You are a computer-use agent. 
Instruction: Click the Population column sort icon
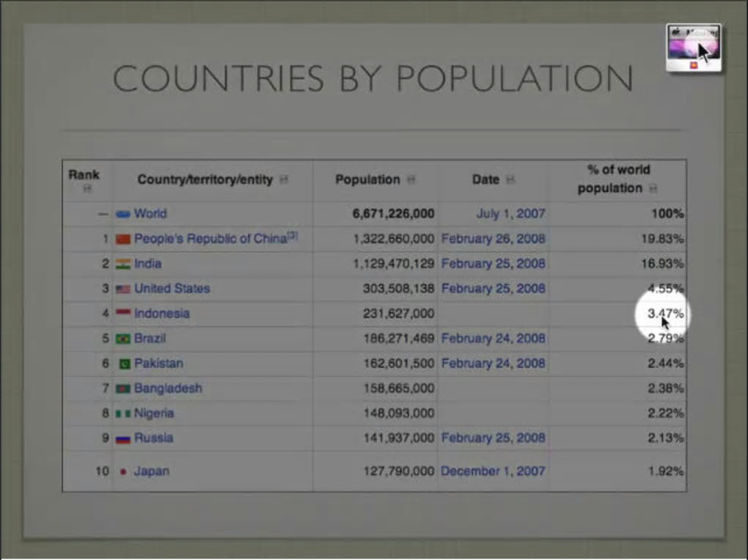click(x=411, y=180)
